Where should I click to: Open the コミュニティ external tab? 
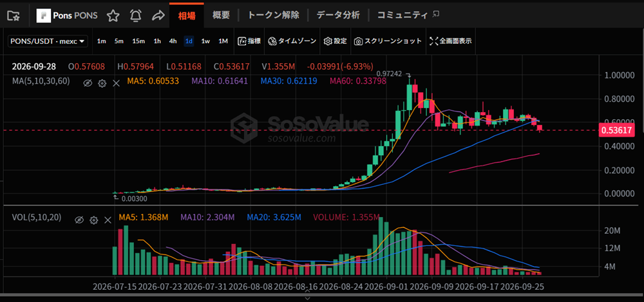(x=408, y=15)
